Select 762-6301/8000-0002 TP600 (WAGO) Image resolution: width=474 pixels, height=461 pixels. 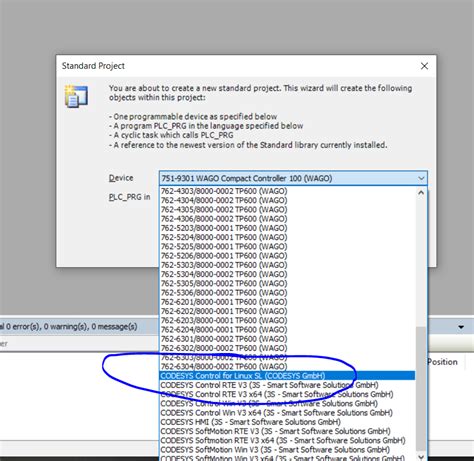[x=287, y=339]
